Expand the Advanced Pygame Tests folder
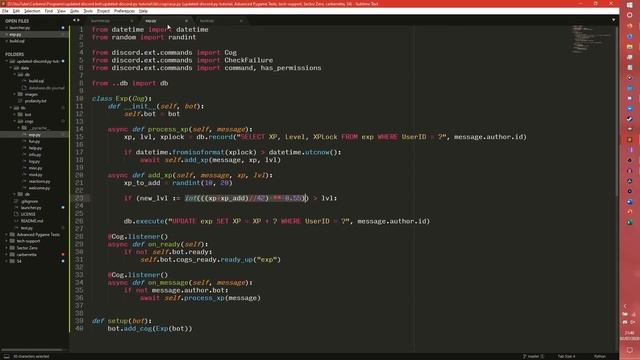The width and height of the screenshot is (640, 360). click(7, 235)
